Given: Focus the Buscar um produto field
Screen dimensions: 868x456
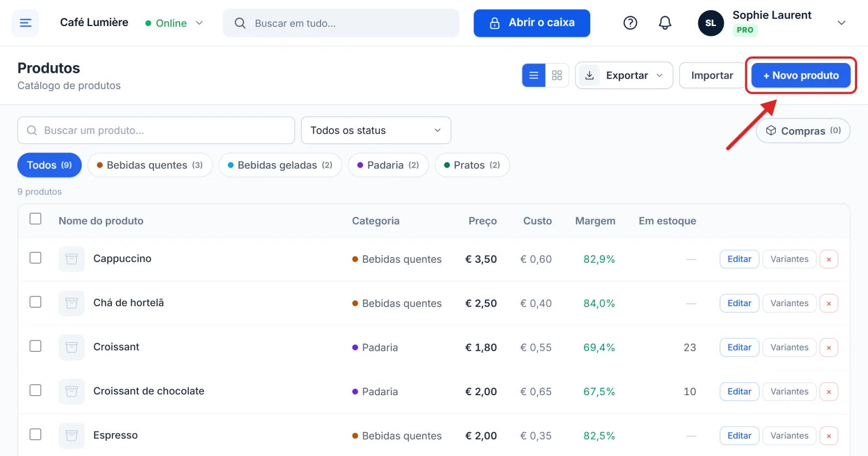Looking at the screenshot, I should click(156, 130).
